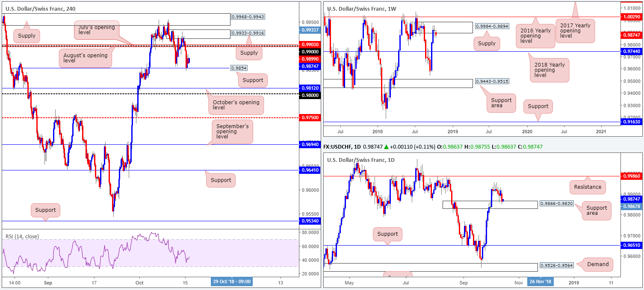
Task: Click the 0.91630 weekly support price tag
Action: click(x=632, y=122)
